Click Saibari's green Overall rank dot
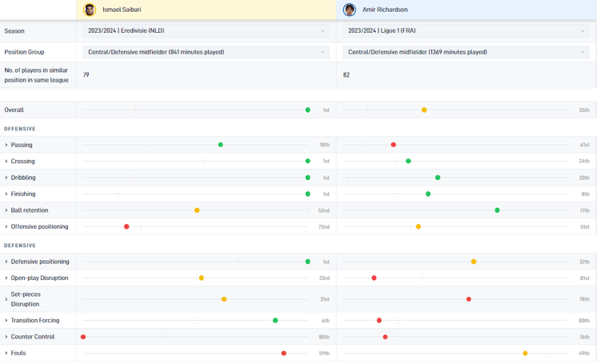600x364 pixels. [308, 110]
